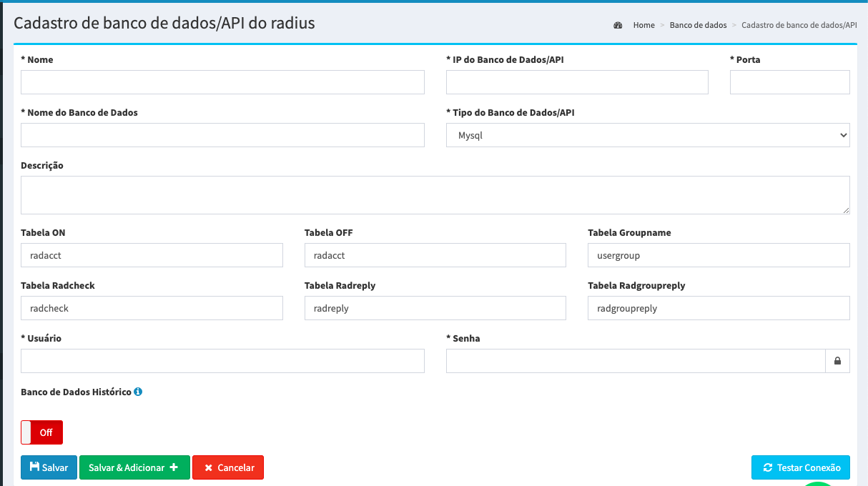This screenshot has width=868, height=486.
Task: Go to Home in the breadcrumb
Action: 643,25
